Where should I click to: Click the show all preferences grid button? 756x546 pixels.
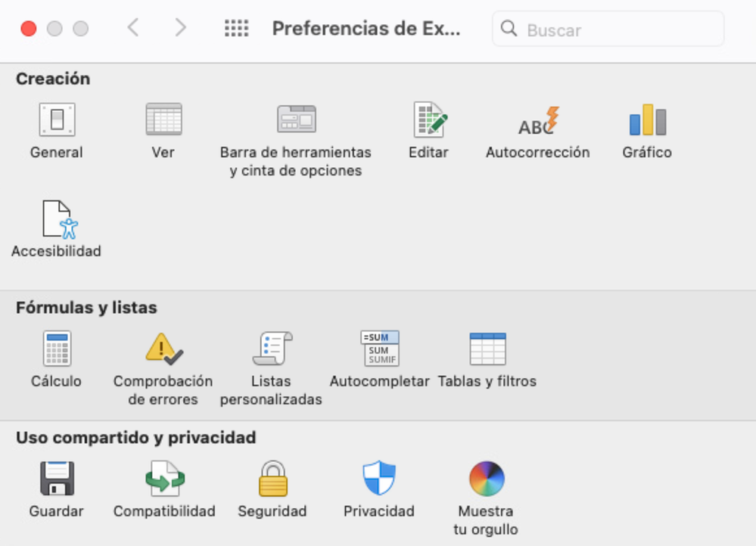point(237,29)
